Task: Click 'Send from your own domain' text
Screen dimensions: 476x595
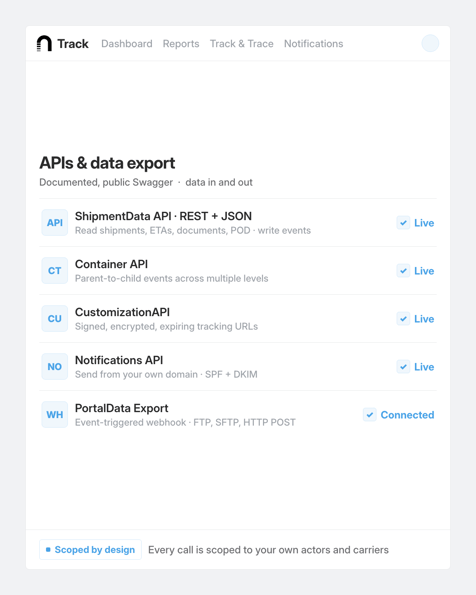Action: [x=166, y=375]
